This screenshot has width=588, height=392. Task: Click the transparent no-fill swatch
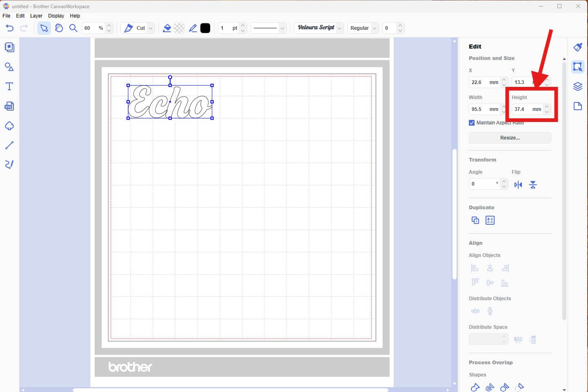coord(179,28)
